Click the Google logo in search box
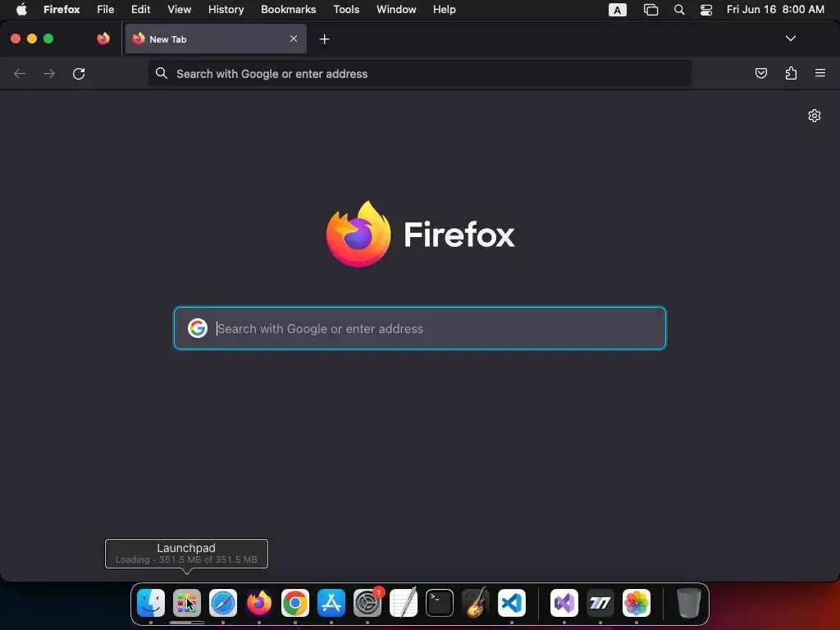The height and width of the screenshot is (630, 840). point(198,328)
